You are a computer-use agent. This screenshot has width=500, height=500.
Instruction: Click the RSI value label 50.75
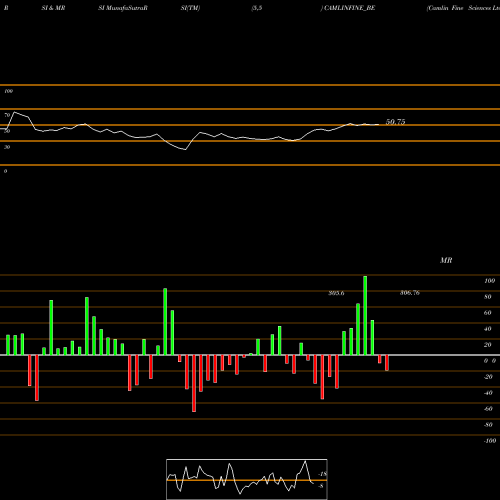395,122
